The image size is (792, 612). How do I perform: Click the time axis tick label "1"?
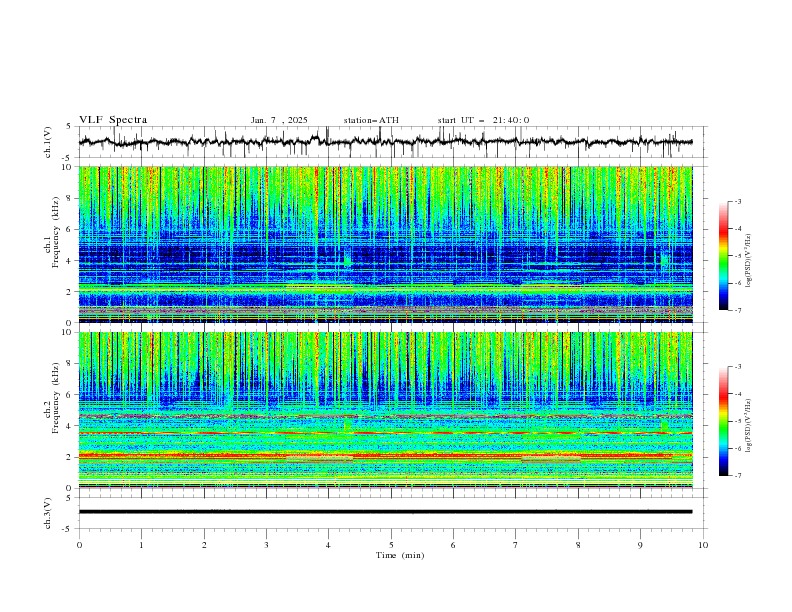pos(141,545)
